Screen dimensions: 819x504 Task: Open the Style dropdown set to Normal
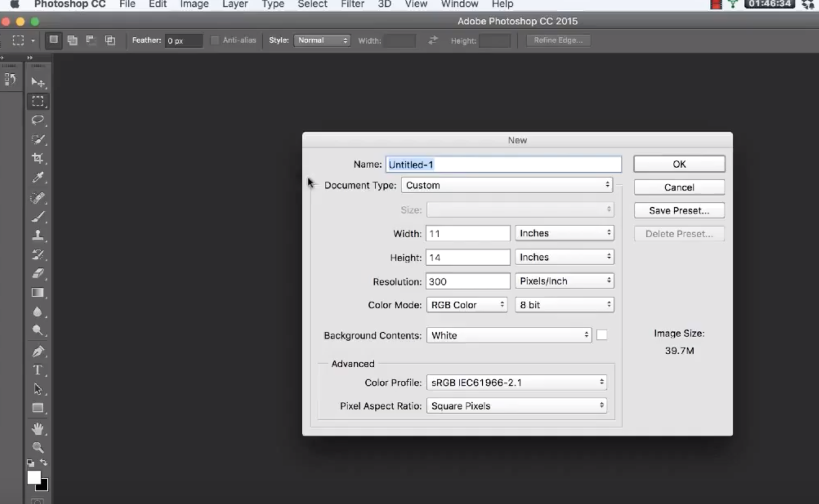click(x=322, y=40)
